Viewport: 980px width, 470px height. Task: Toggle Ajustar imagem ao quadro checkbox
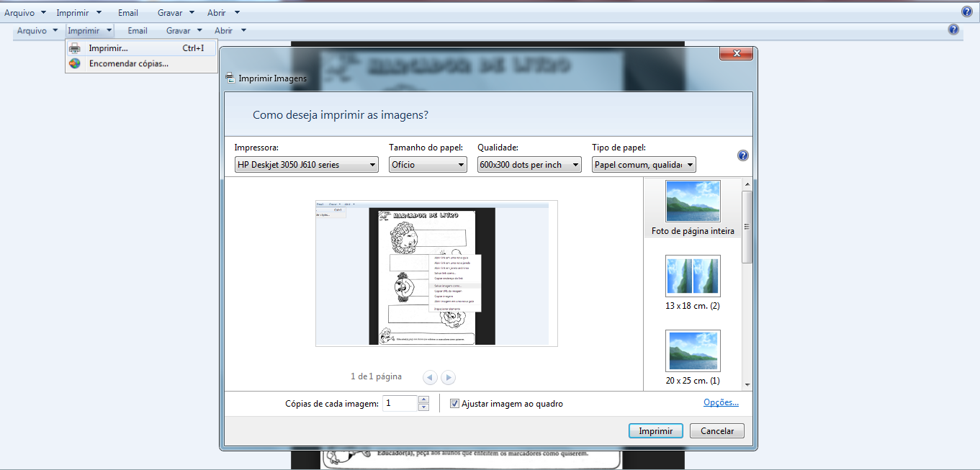coord(454,404)
